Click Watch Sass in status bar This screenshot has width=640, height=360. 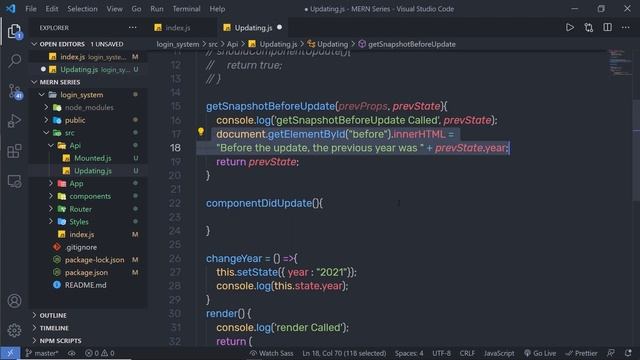271,353
